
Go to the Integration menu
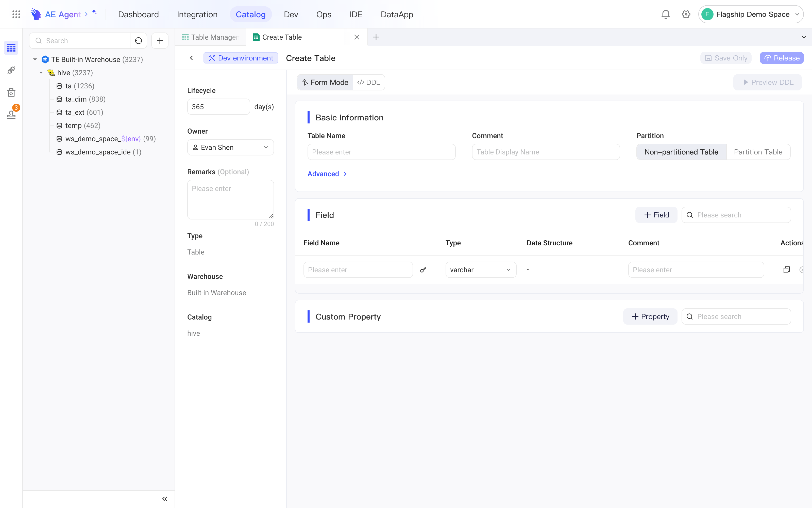[x=197, y=14]
